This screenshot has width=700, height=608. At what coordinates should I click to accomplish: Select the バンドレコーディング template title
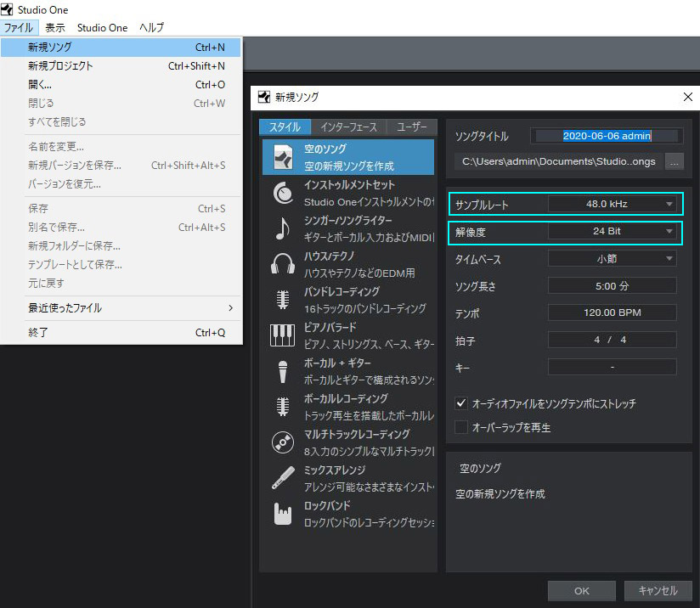click(342, 291)
